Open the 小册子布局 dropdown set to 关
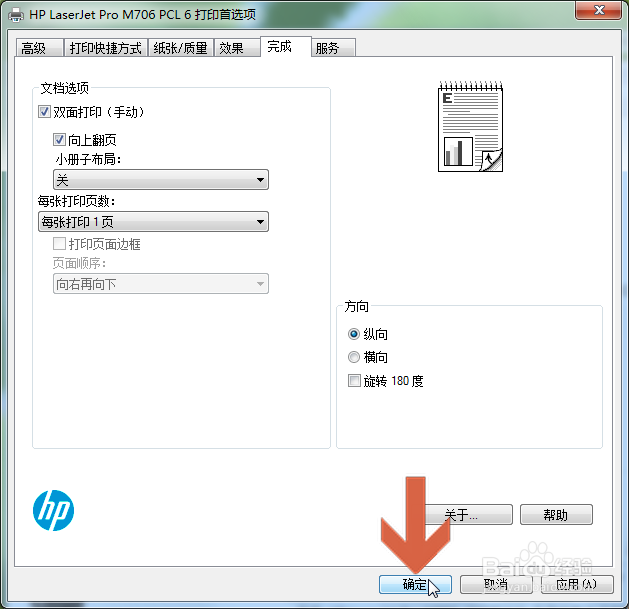Image resolution: width=629 pixels, height=609 pixels. (x=161, y=179)
